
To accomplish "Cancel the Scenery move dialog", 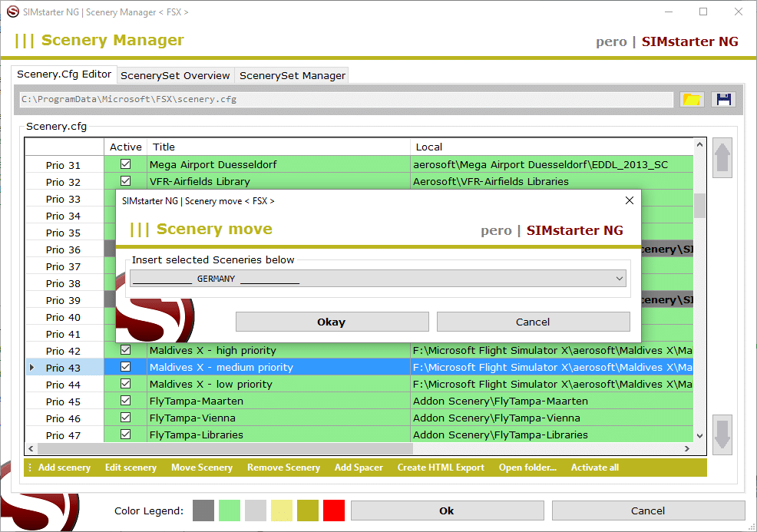I will pyautogui.click(x=533, y=322).
